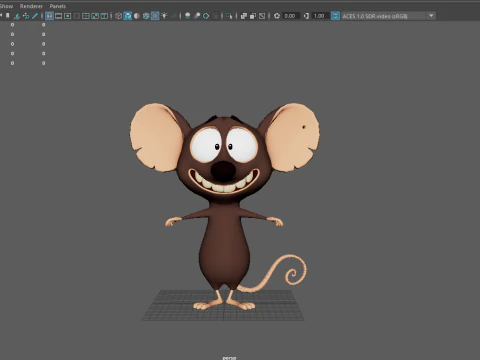Reset exposure via Exposure icon

tap(277, 16)
